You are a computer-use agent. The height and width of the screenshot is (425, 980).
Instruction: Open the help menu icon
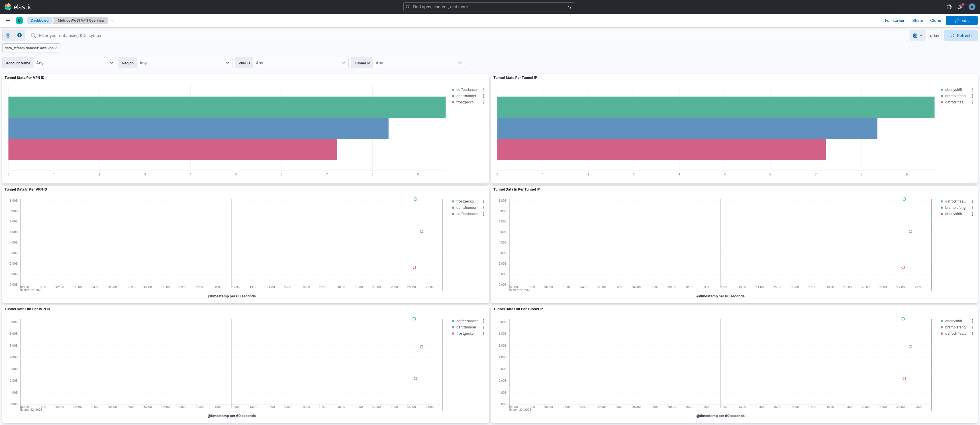coord(949,7)
